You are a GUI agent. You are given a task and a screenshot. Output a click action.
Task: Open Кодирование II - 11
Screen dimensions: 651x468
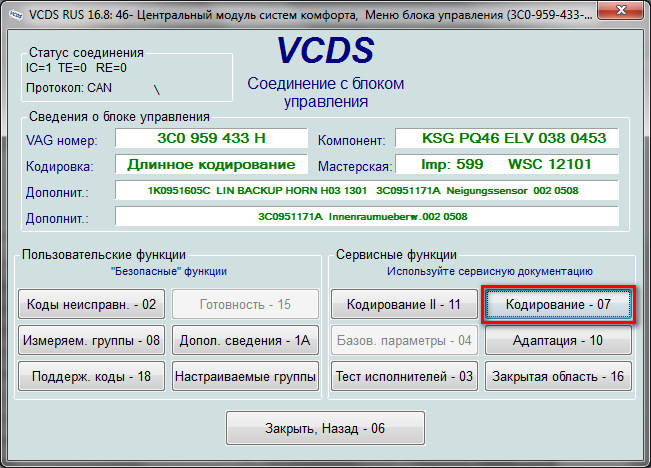[404, 304]
